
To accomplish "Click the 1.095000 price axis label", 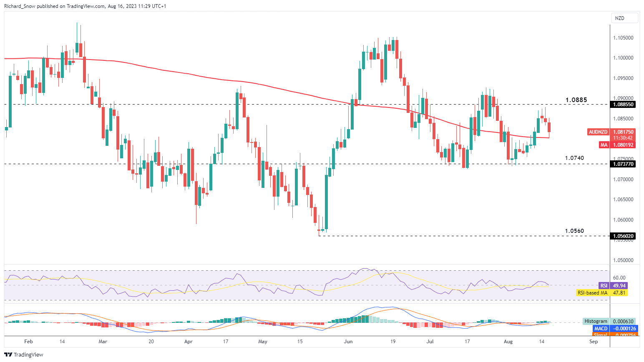I will [x=623, y=78].
